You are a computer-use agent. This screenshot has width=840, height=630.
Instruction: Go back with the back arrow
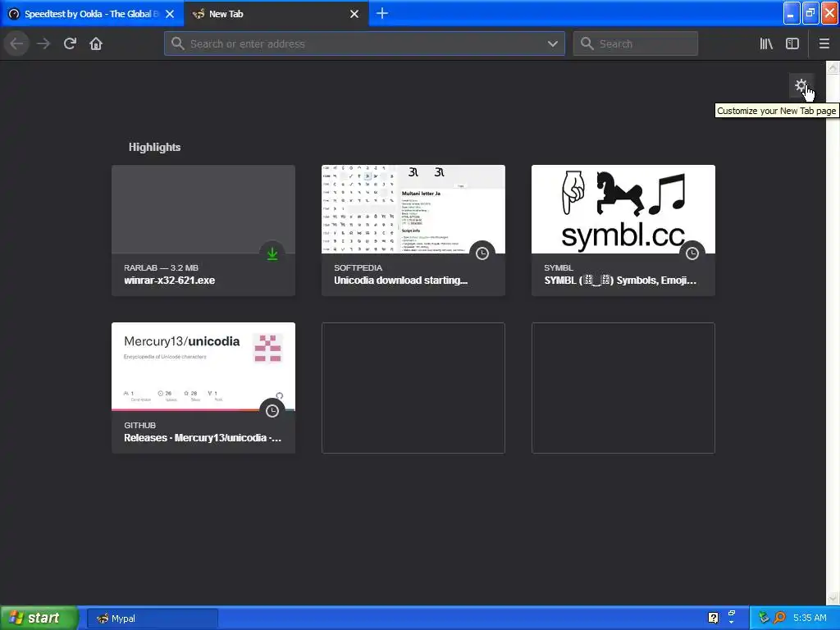pos(16,43)
